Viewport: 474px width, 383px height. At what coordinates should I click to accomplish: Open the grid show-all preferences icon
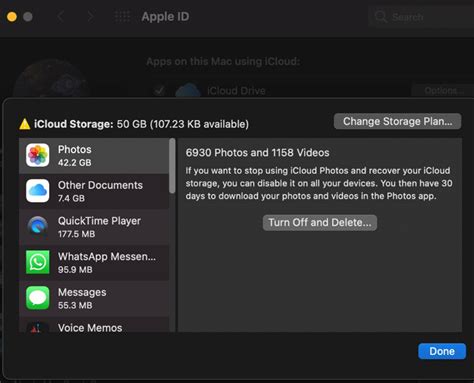122,16
